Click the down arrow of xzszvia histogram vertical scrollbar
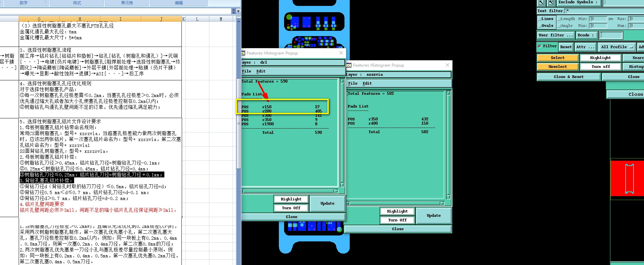Screen dimensions: 644x265 coord(448,197)
